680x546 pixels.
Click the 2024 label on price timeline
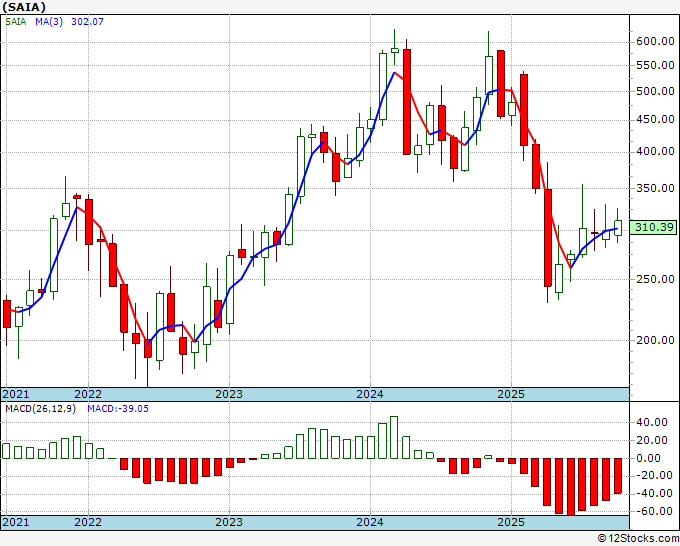tap(370, 394)
